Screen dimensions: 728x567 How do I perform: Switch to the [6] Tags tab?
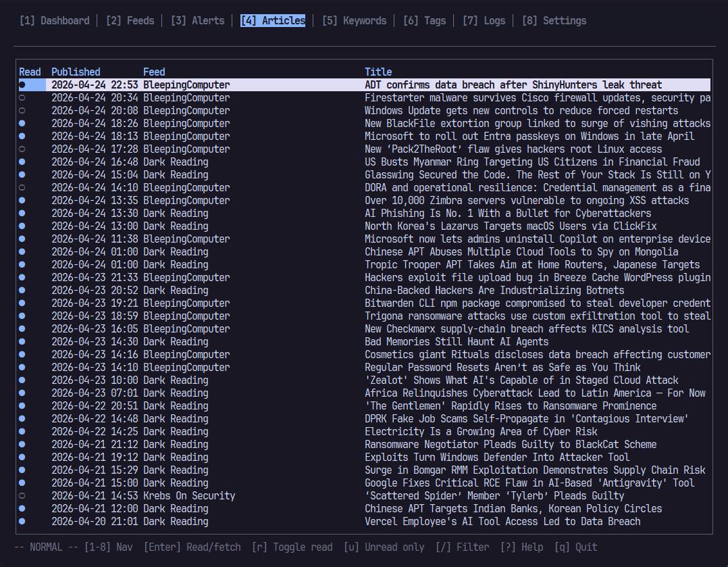[424, 21]
